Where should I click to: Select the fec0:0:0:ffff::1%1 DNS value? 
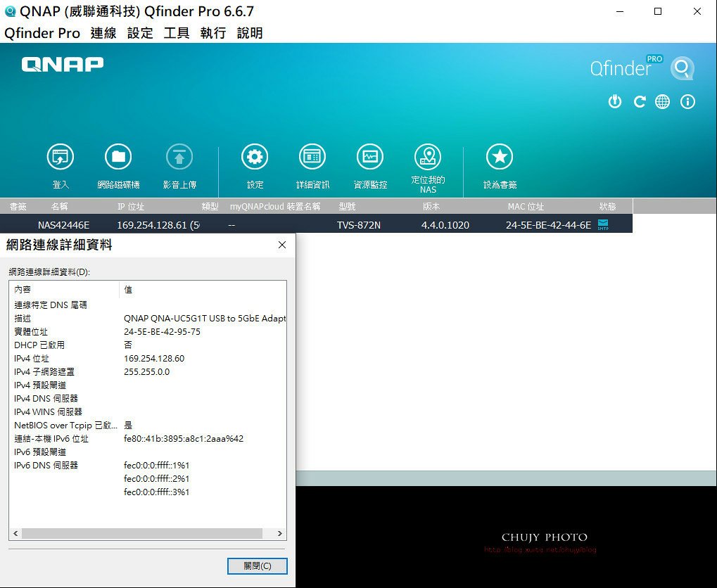156,465
